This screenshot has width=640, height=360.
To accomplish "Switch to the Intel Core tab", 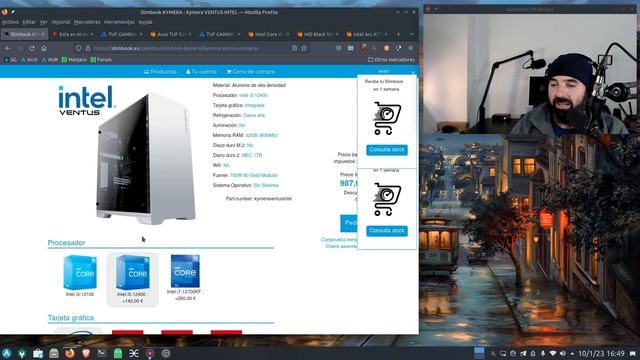I will [x=269, y=34].
